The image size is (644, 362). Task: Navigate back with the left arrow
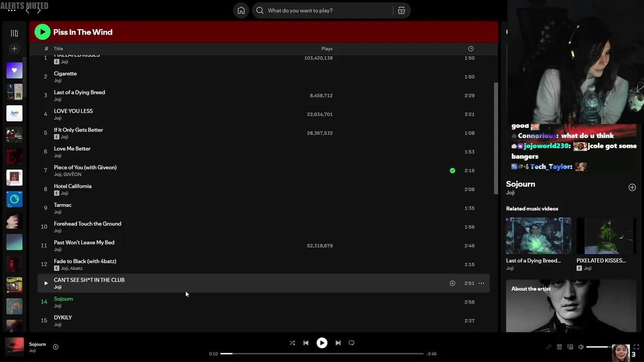pyautogui.click(x=28, y=11)
